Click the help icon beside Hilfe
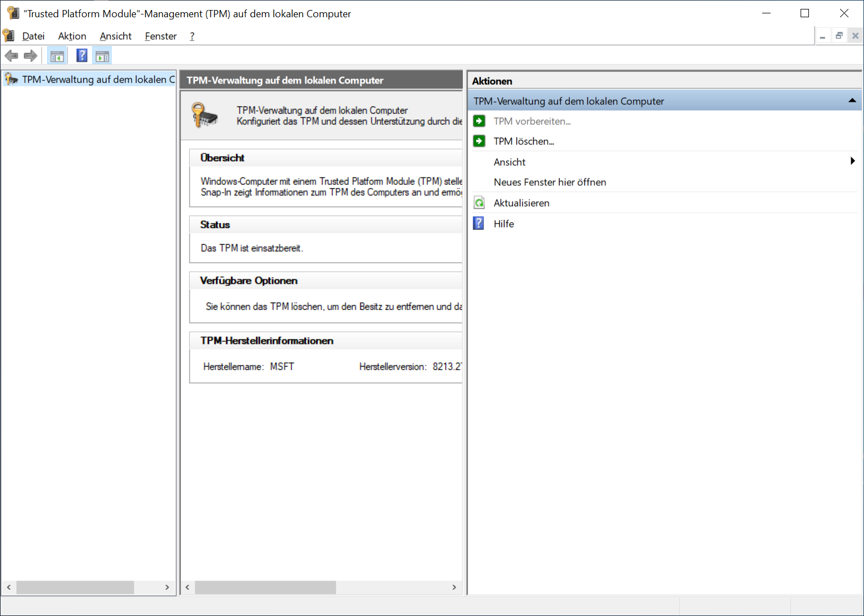 pyautogui.click(x=478, y=224)
